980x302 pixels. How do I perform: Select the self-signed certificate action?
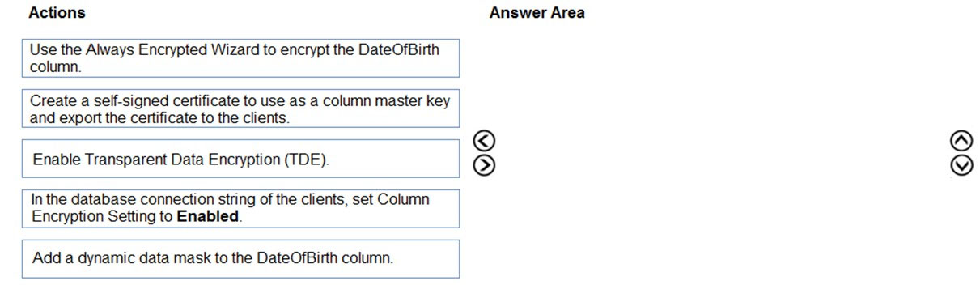(x=240, y=108)
